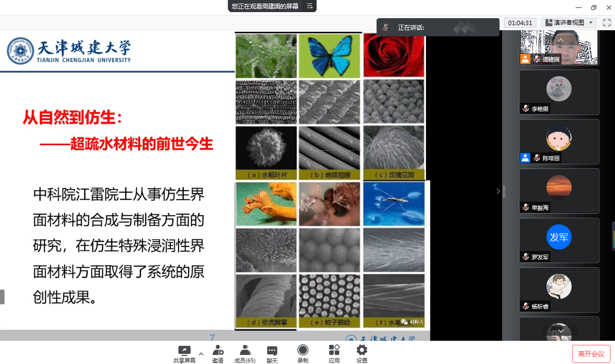
Task: Click the Share Screen (共享屏幕) icon
Action: pos(184,350)
